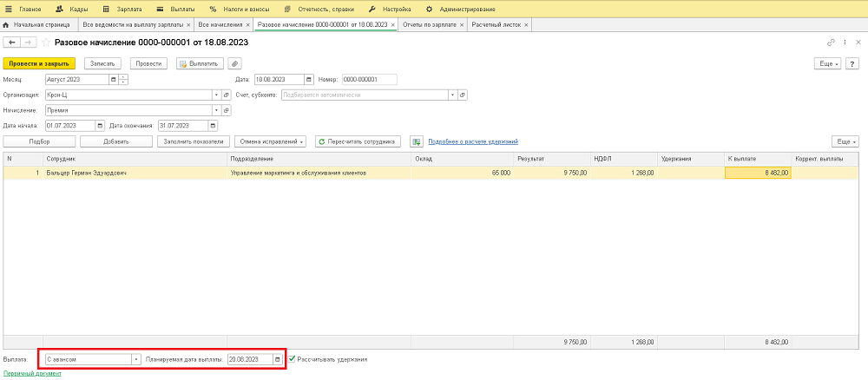The width and height of the screenshot is (868, 380).
Task: Open calendar for Планируемая дата выплаты
Action: click(278, 359)
